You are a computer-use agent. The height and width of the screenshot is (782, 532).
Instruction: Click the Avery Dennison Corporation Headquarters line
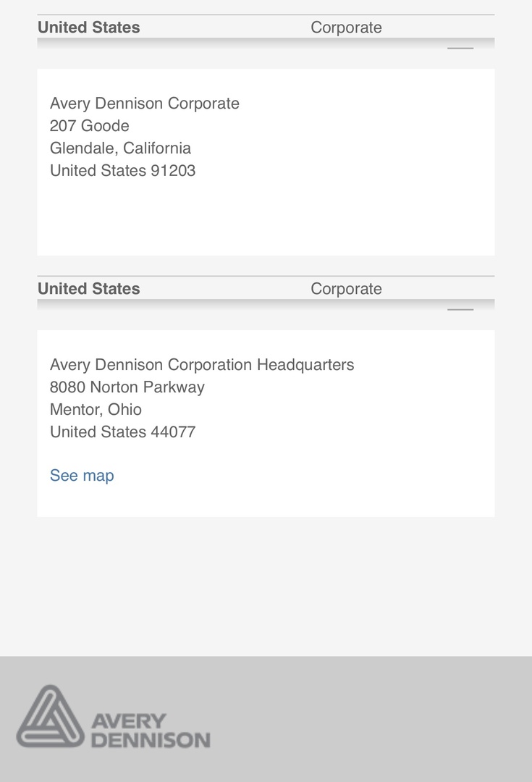tap(202, 364)
